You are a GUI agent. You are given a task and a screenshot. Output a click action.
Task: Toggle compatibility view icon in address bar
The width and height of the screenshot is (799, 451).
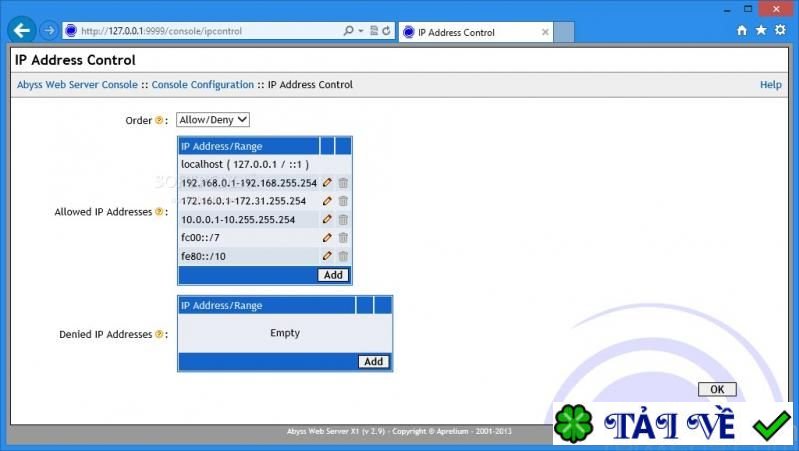point(374,31)
